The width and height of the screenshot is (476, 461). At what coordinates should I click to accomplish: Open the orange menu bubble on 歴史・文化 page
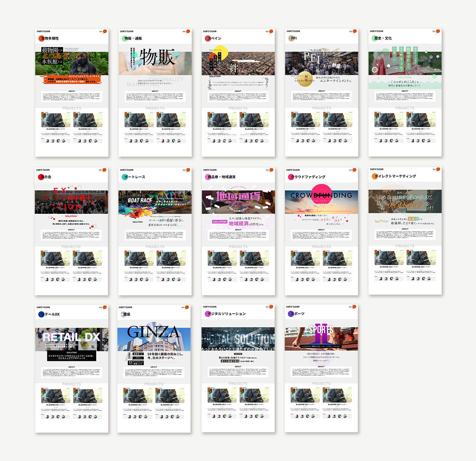tap(438, 31)
